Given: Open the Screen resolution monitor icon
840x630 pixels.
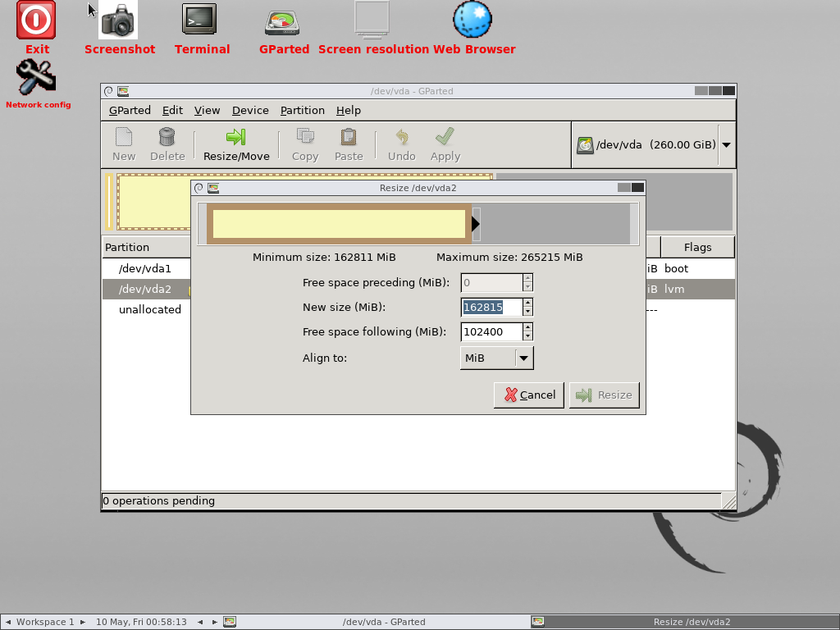Looking at the screenshot, I should [373, 20].
